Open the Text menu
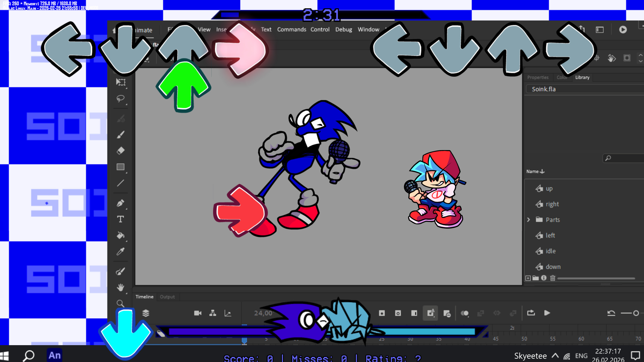Viewport: 644px width, 362px height. click(x=266, y=29)
